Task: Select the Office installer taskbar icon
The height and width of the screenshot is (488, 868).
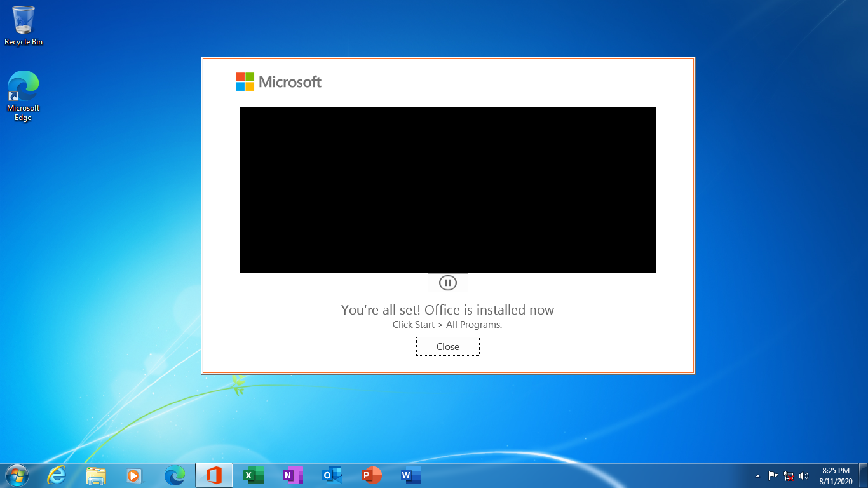Action: click(x=214, y=475)
